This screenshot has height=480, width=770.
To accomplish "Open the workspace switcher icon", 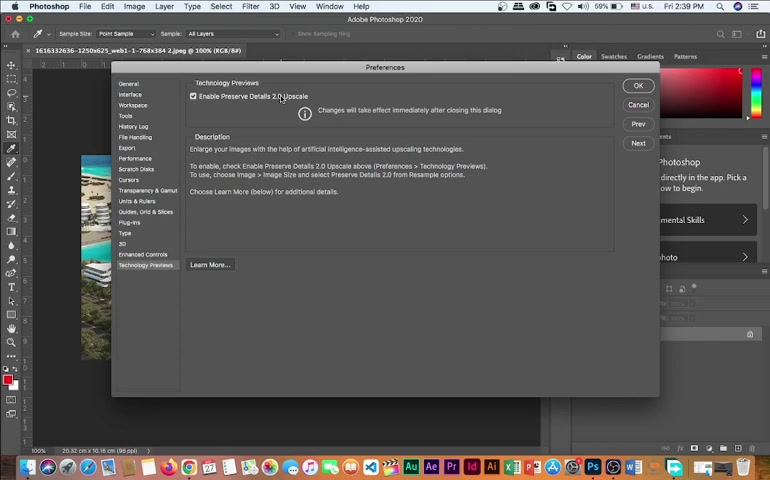I will pos(737,34).
